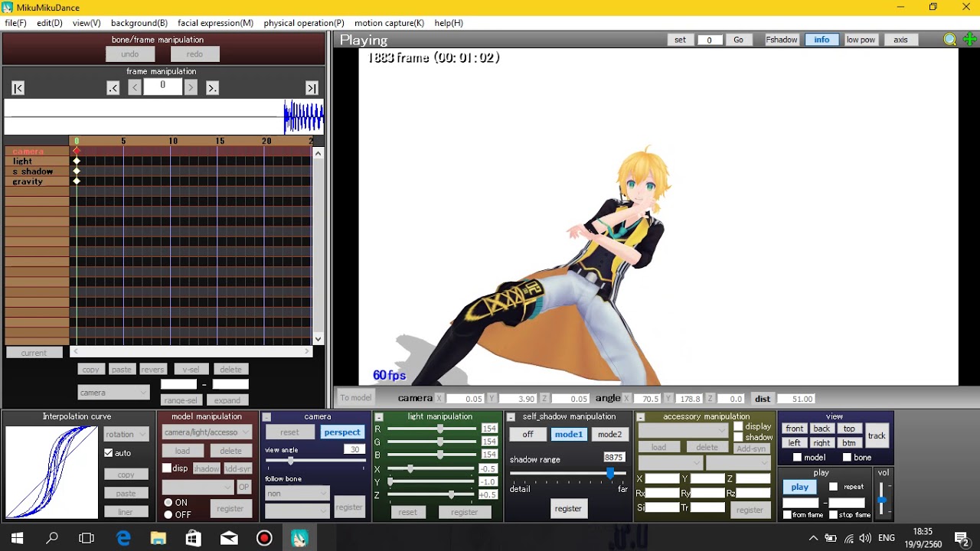This screenshot has height=551, width=980.
Task: Collapse the camera panel
Action: (266, 417)
